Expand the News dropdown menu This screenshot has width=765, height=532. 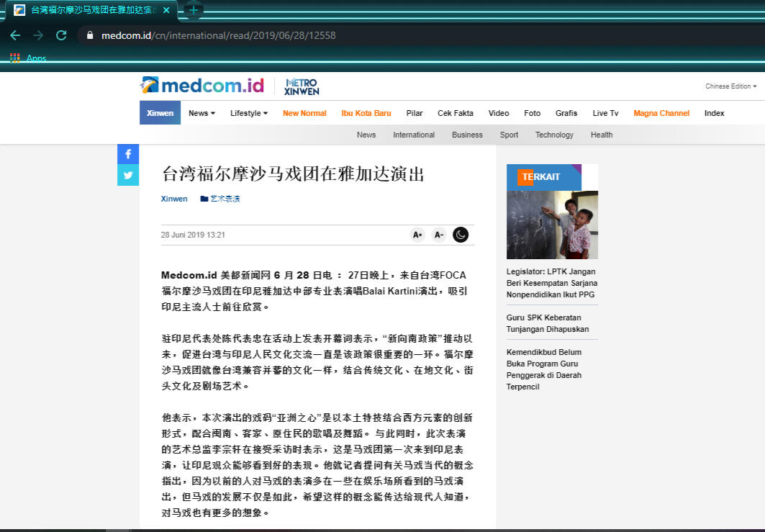[202, 113]
